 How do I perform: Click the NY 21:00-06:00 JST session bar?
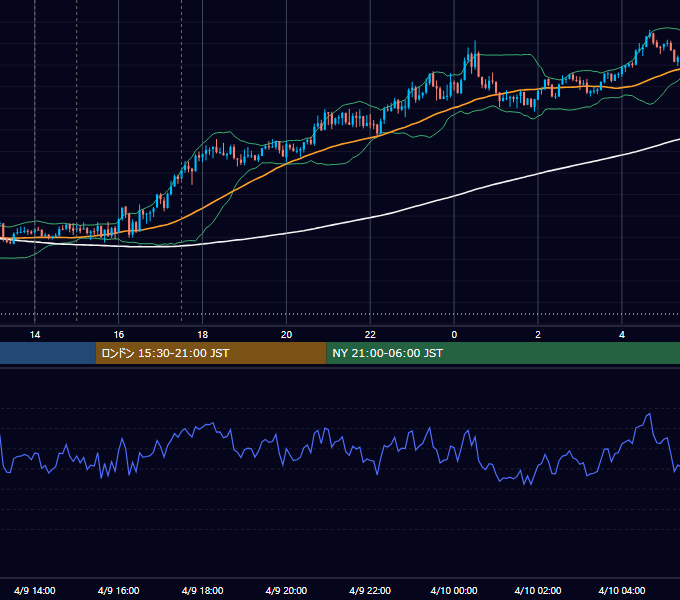[503, 353]
